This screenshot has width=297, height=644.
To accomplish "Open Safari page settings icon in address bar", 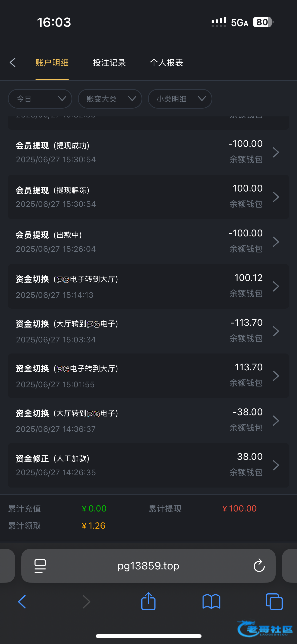I will coord(40,566).
